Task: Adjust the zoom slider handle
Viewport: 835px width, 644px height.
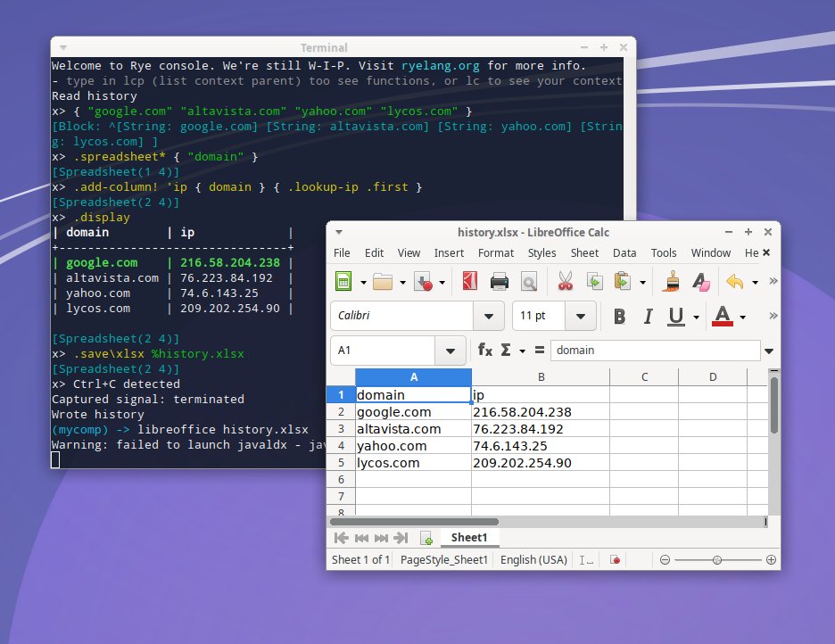Action: click(x=716, y=560)
